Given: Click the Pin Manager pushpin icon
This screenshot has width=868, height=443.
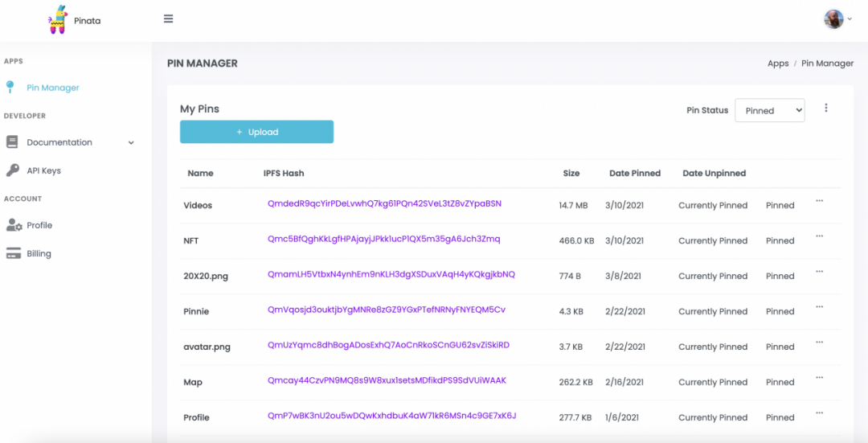Looking at the screenshot, I should pos(10,87).
